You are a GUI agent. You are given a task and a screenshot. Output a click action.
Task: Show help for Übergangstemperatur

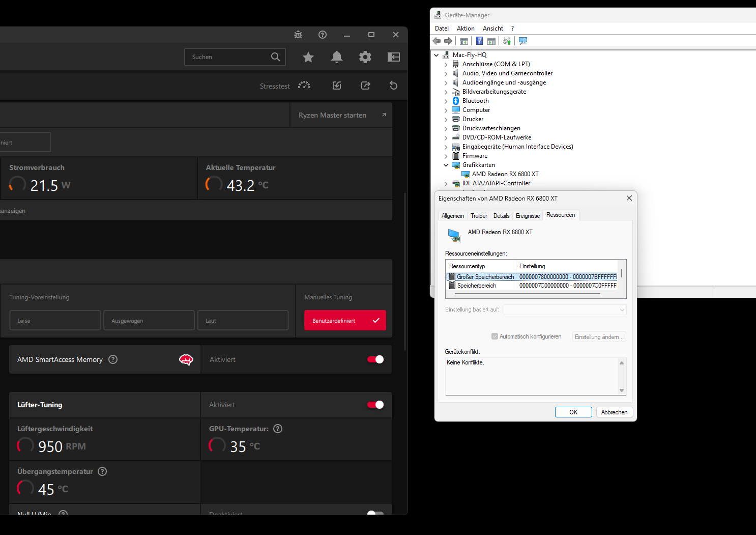click(102, 471)
